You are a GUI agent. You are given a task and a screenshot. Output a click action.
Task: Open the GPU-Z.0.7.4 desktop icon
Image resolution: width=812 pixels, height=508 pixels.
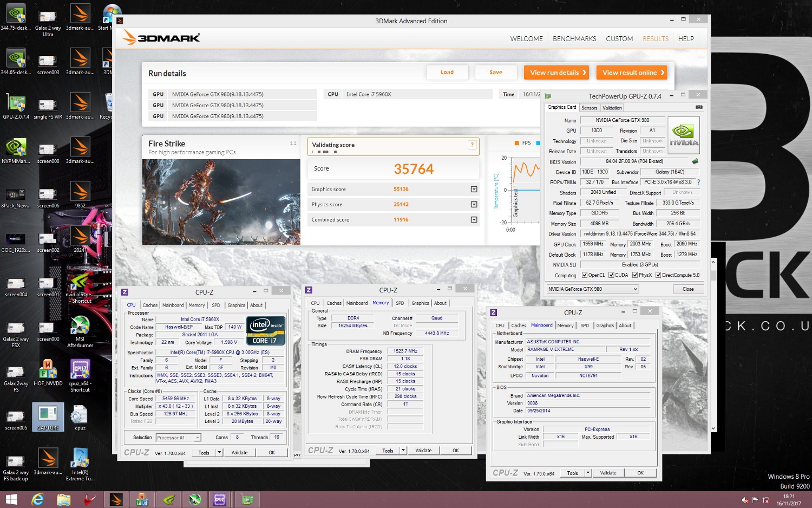(x=16, y=106)
